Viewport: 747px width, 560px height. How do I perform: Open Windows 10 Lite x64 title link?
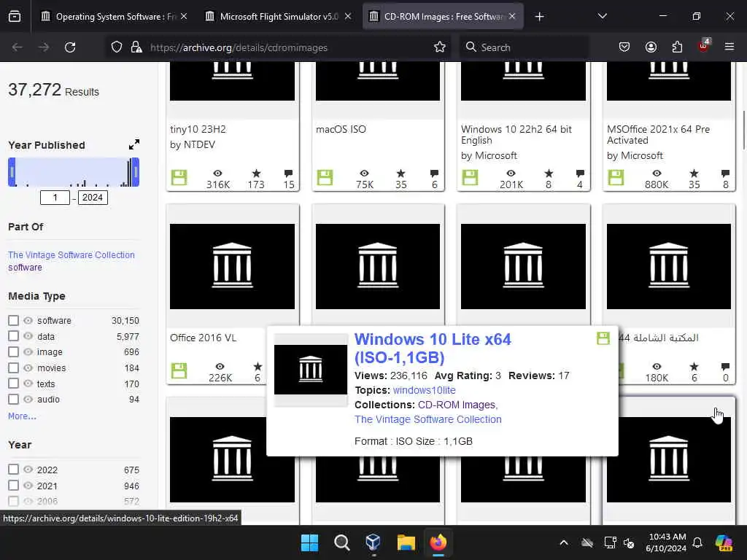tap(433, 348)
